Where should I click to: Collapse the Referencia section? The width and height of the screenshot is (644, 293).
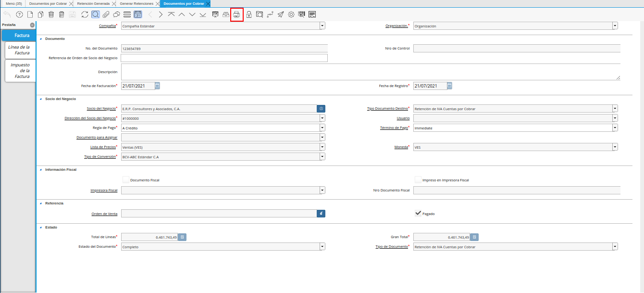pos(41,203)
